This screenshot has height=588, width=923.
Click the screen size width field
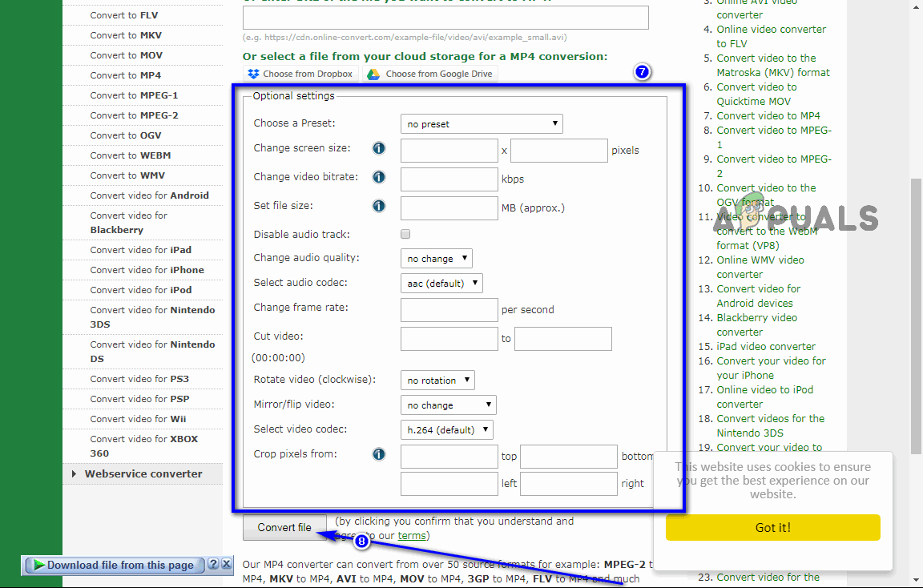tap(449, 151)
